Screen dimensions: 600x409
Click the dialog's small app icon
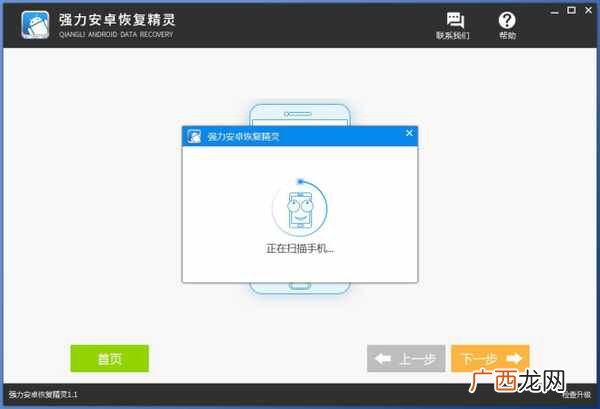194,136
